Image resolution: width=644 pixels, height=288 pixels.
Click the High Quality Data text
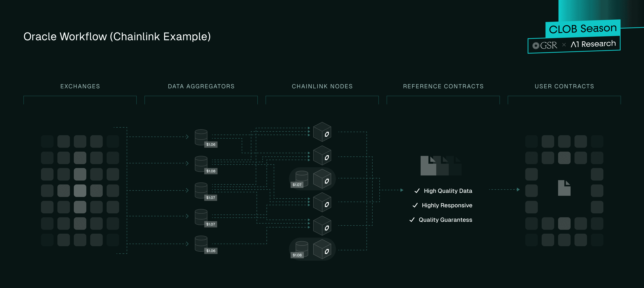point(448,191)
